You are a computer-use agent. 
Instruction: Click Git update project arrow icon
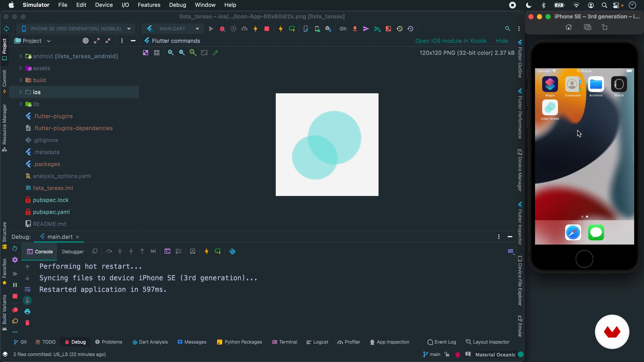[x=355, y=29]
